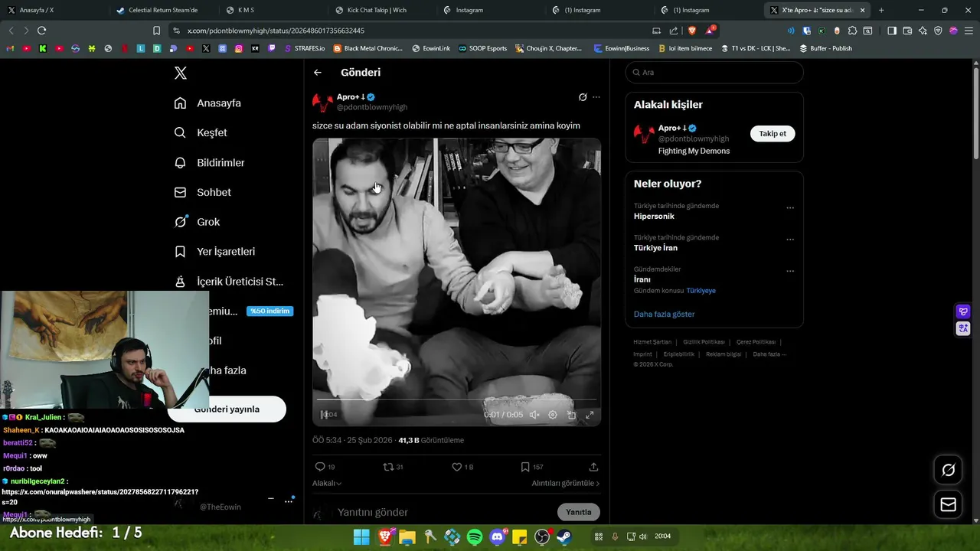Open Spotify from the taskbar

pos(475,536)
